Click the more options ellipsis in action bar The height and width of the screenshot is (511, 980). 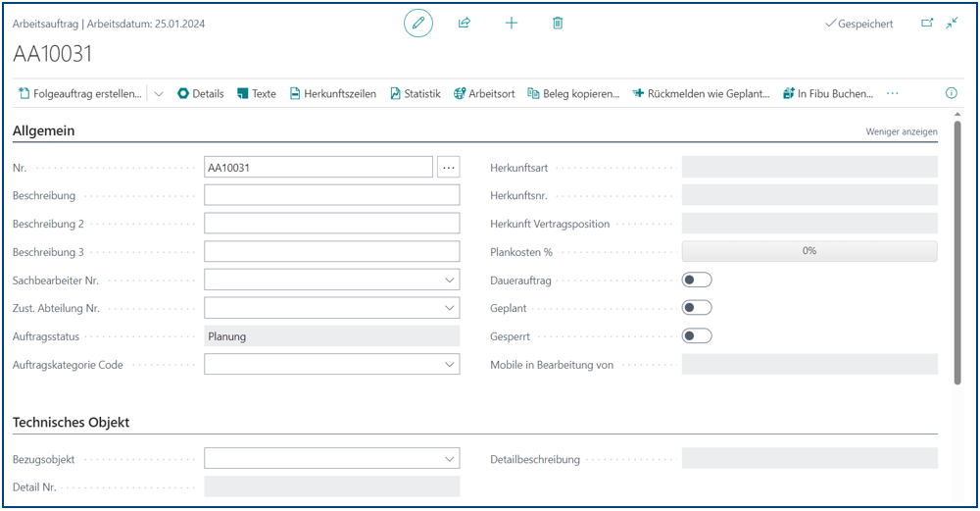[893, 93]
